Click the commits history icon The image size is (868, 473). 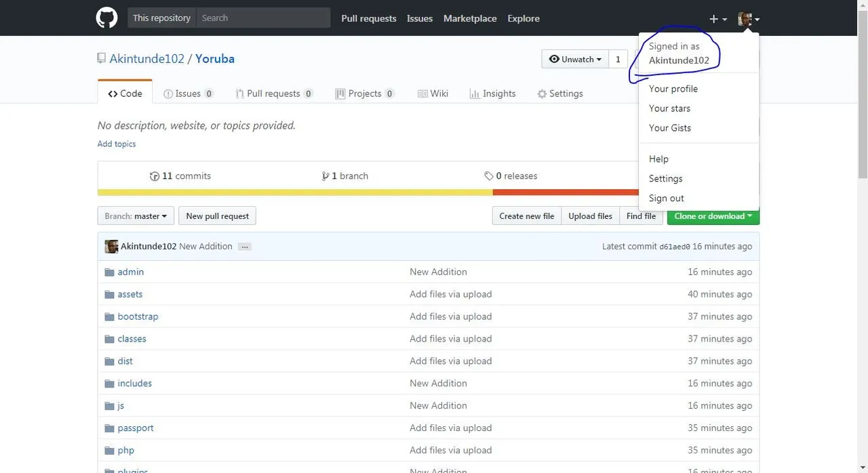[x=155, y=176]
